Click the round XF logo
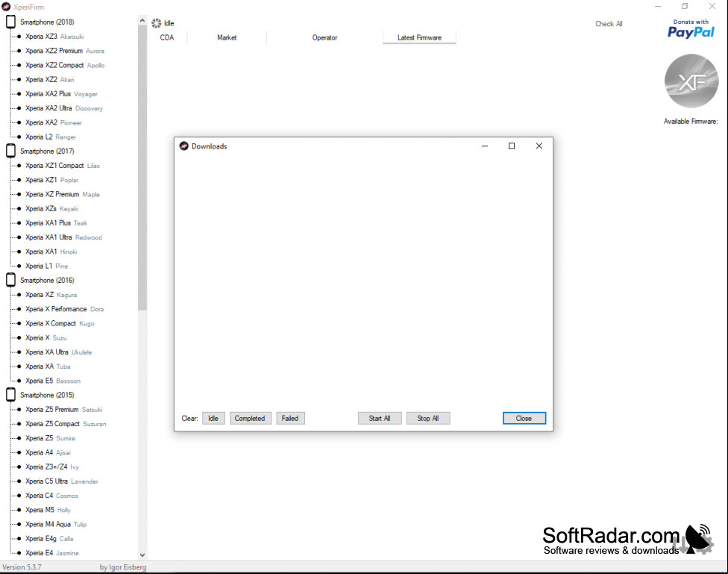Viewport: 728px width, 574px height. [691, 81]
